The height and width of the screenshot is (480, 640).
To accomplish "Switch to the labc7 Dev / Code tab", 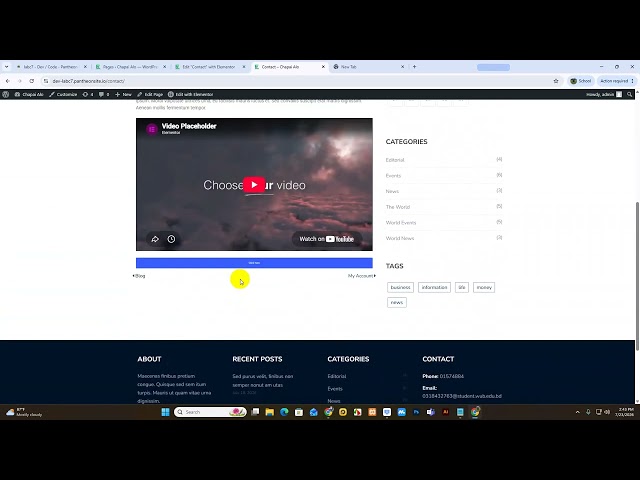I will tap(51, 67).
